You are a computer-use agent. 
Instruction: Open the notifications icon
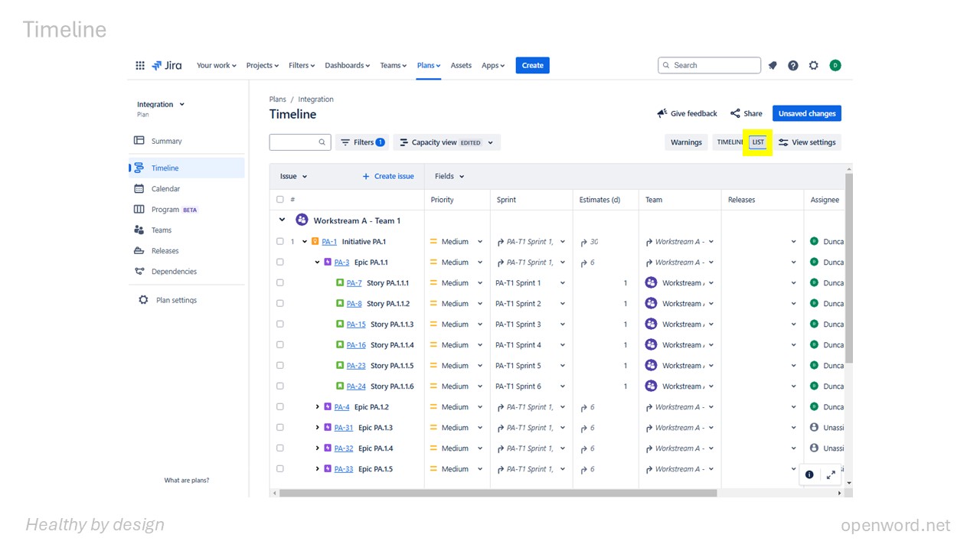773,66
